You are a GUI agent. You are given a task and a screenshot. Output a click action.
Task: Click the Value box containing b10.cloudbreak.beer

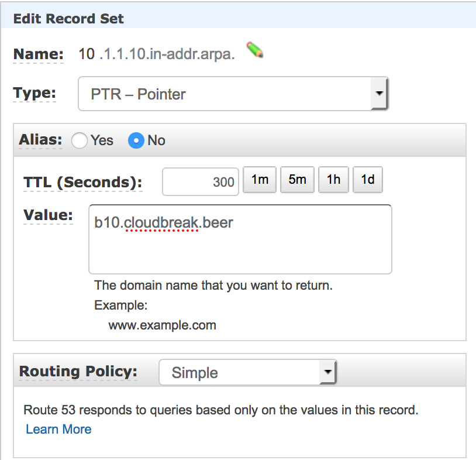240,239
